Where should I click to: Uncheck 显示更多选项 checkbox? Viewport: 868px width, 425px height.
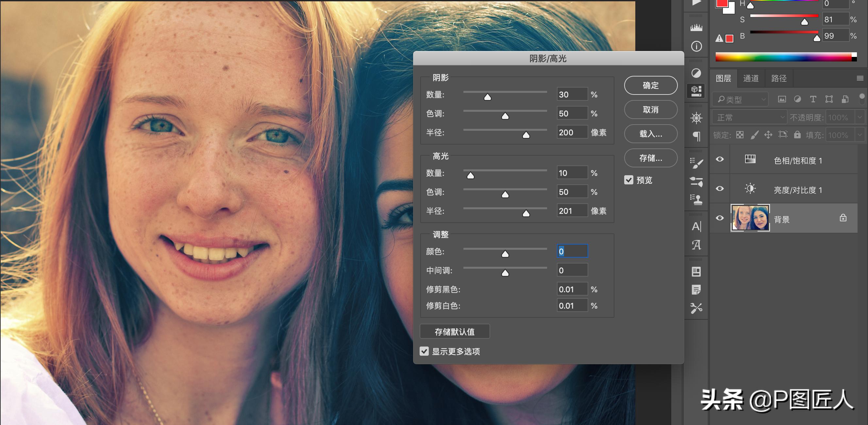424,351
